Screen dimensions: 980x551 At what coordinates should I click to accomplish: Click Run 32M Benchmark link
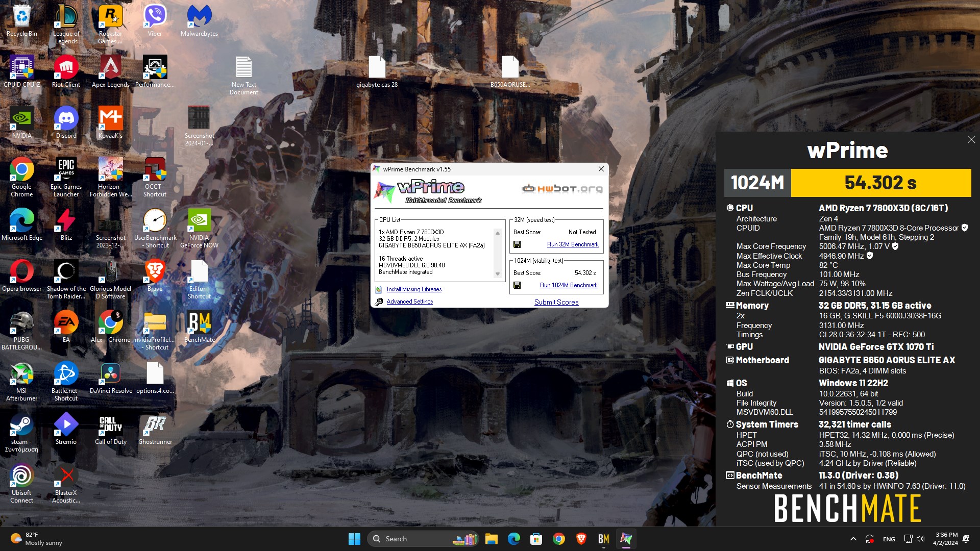tap(573, 244)
